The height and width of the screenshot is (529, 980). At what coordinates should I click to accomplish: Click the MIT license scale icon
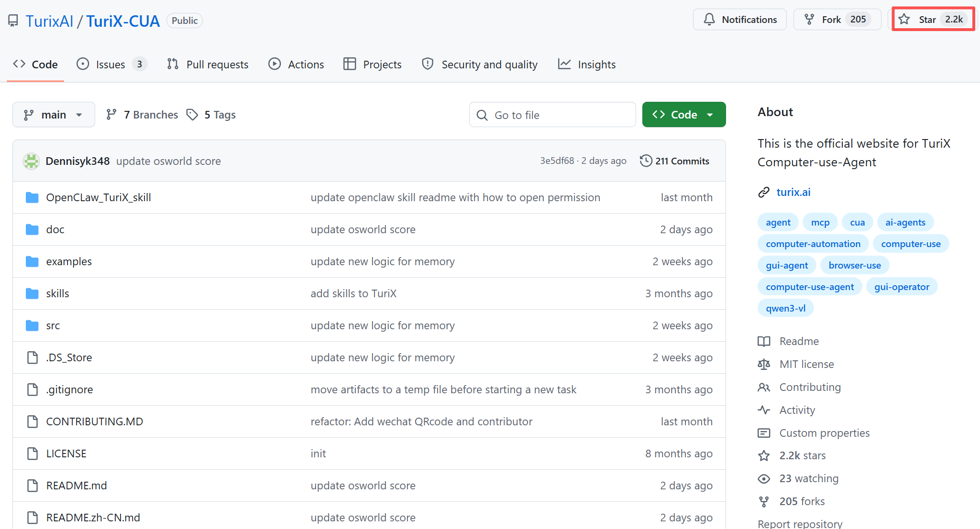point(764,365)
